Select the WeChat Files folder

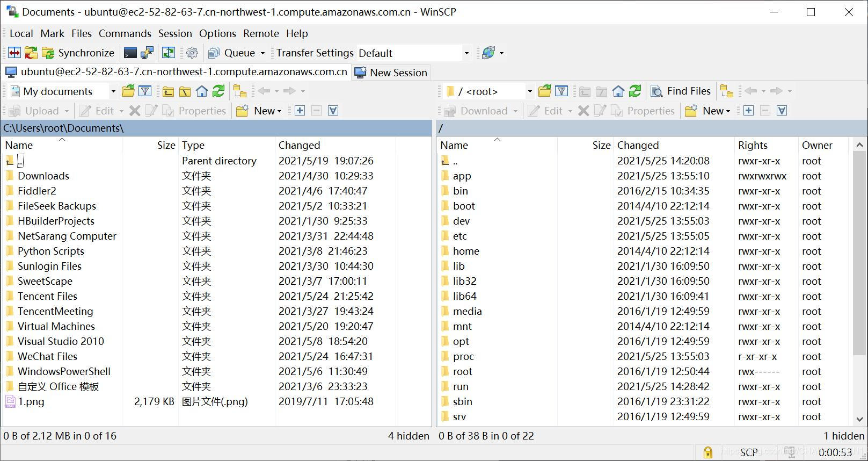[47, 356]
